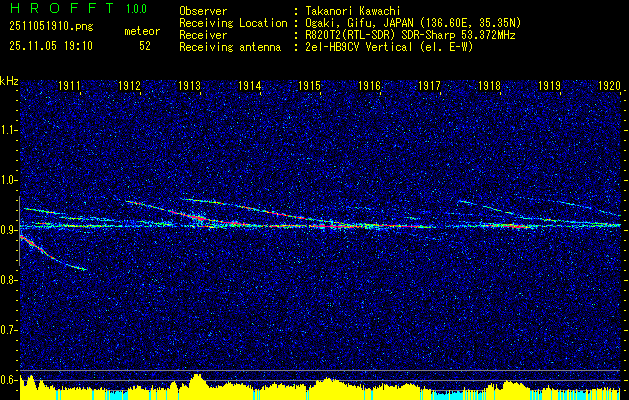
Task: Click the 1918 time axis marker
Action: (x=489, y=86)
